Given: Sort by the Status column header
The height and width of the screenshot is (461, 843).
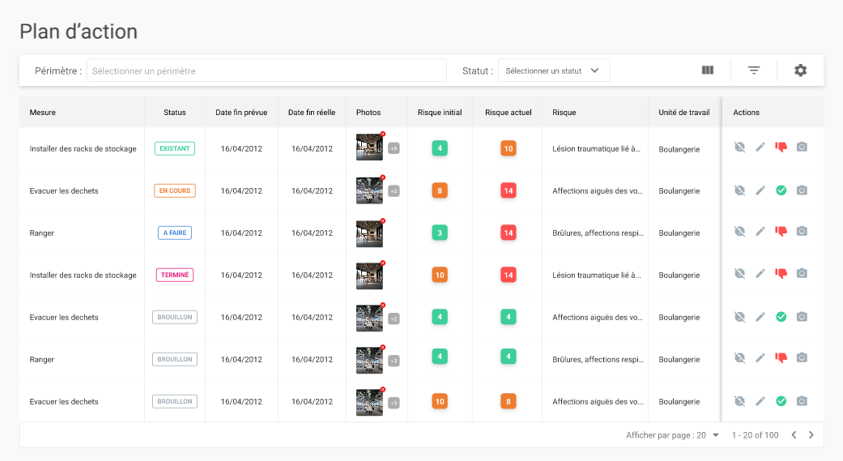Looking at the screenshot, I should 175,112.
